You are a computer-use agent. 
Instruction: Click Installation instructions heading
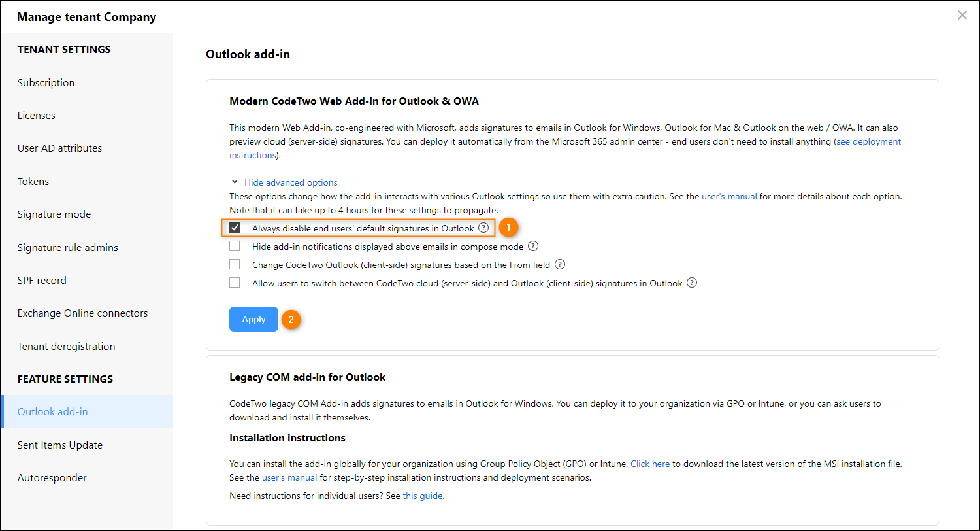click(x=287, y=437)
